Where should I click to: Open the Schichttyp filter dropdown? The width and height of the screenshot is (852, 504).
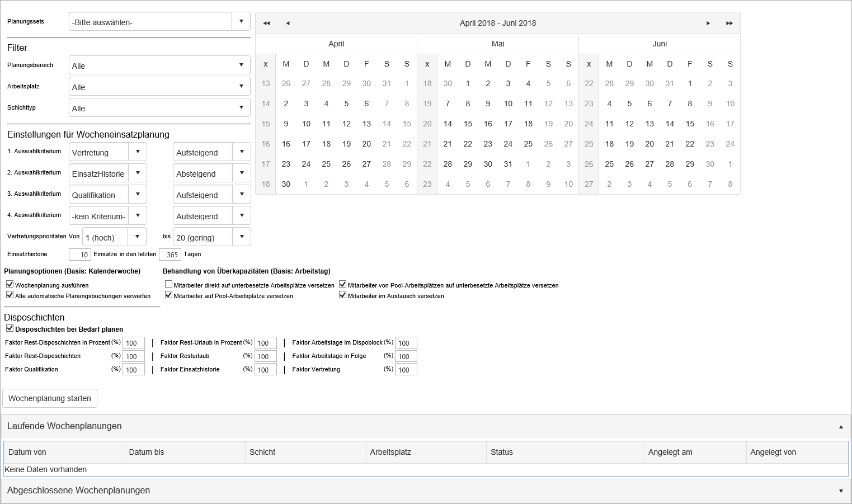pyautogui.click(x=159, y=107)
